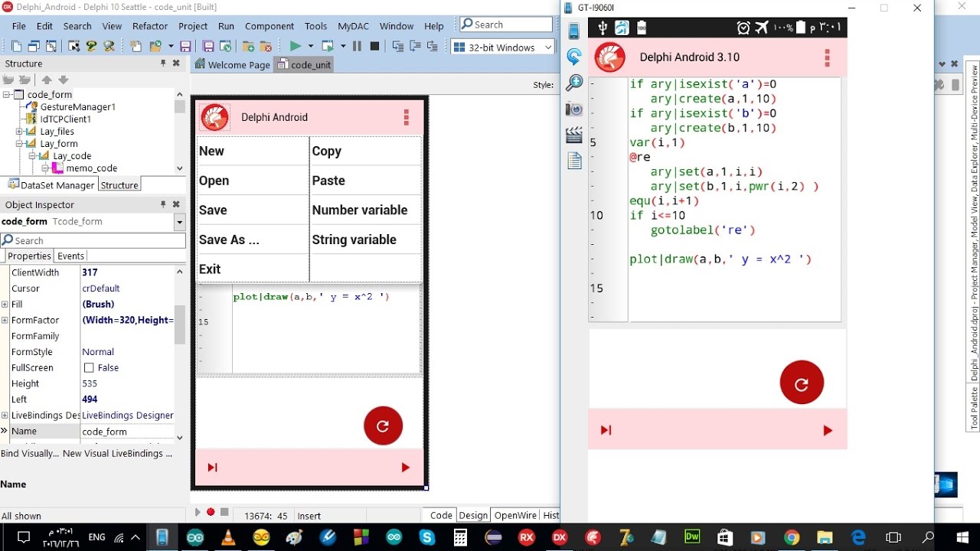
Task: Click the phone device icon in GT-I9060I sidebar
Action: click(x=574, y=31)
